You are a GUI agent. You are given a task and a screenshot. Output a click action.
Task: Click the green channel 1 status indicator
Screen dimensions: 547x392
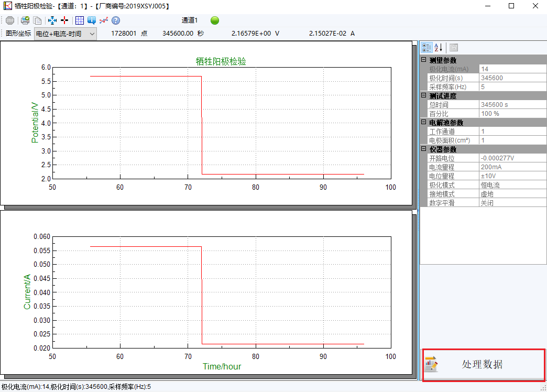click(215, 20)
